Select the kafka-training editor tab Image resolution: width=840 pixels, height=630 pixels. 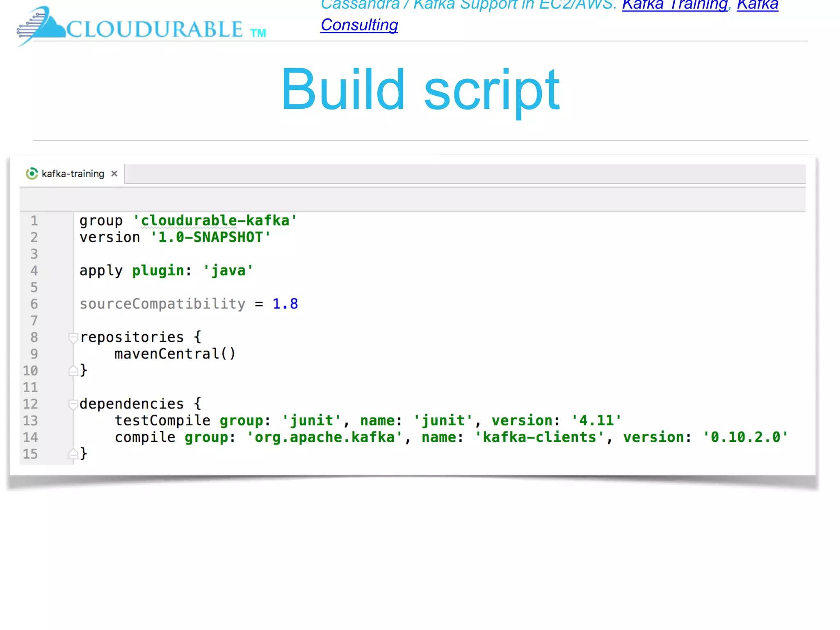73,173
